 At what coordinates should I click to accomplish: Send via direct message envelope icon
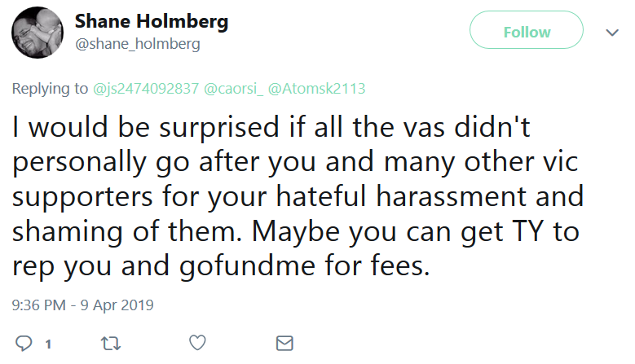[284, 343]
